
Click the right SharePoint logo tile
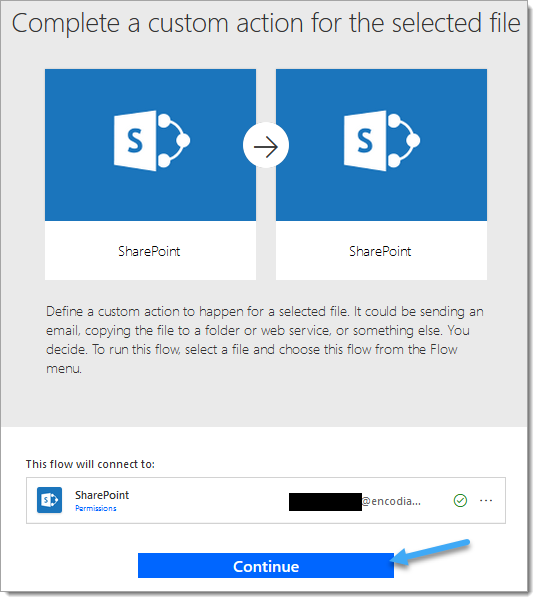point(381,145)
